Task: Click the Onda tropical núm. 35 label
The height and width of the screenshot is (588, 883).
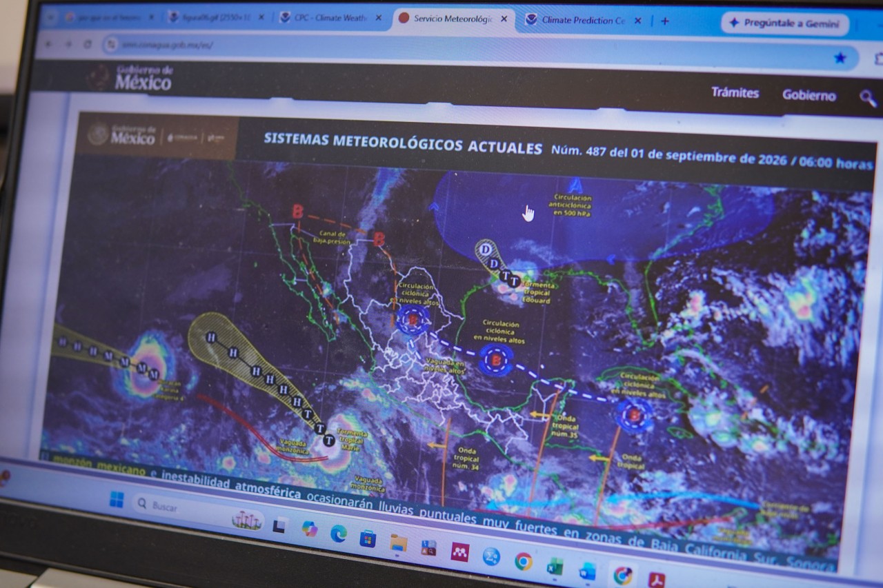Action: 565,427
